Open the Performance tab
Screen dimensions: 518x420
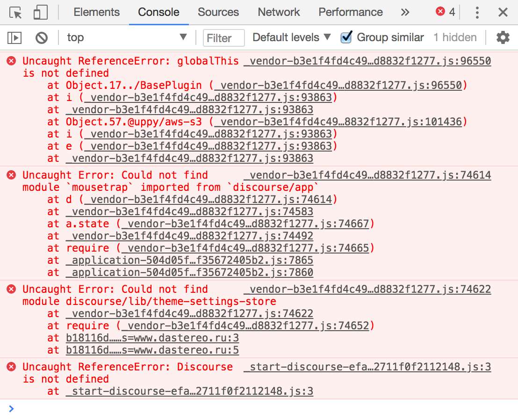350,13
